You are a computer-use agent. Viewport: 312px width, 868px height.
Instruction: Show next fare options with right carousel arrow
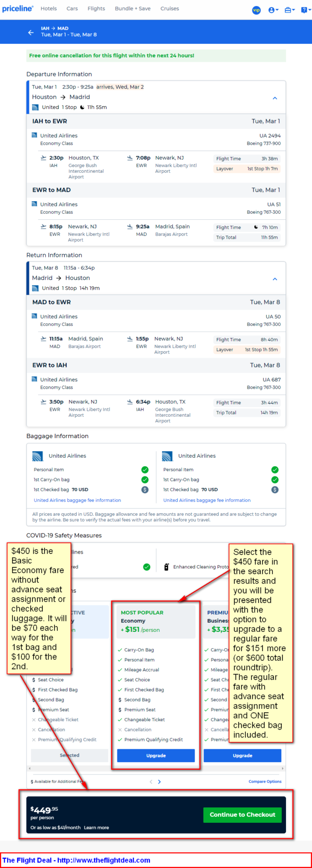[159, 781]
